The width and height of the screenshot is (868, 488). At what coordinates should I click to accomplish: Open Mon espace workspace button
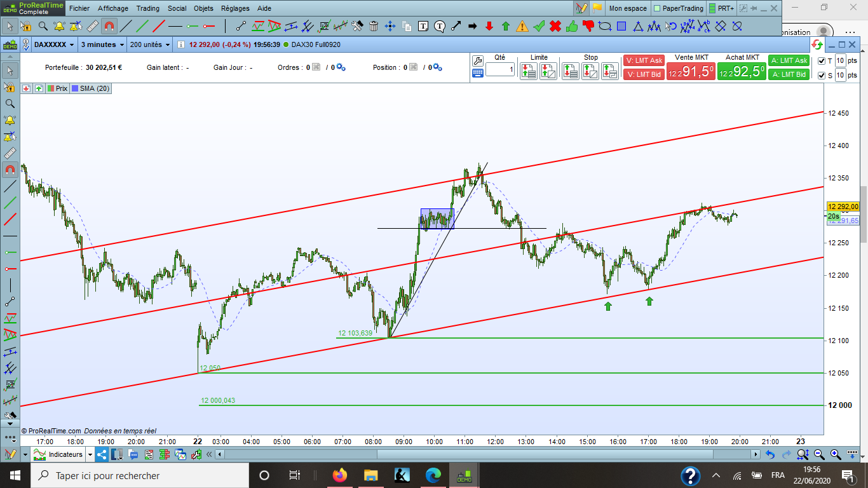pyautogui.click(x=628, y=8)
